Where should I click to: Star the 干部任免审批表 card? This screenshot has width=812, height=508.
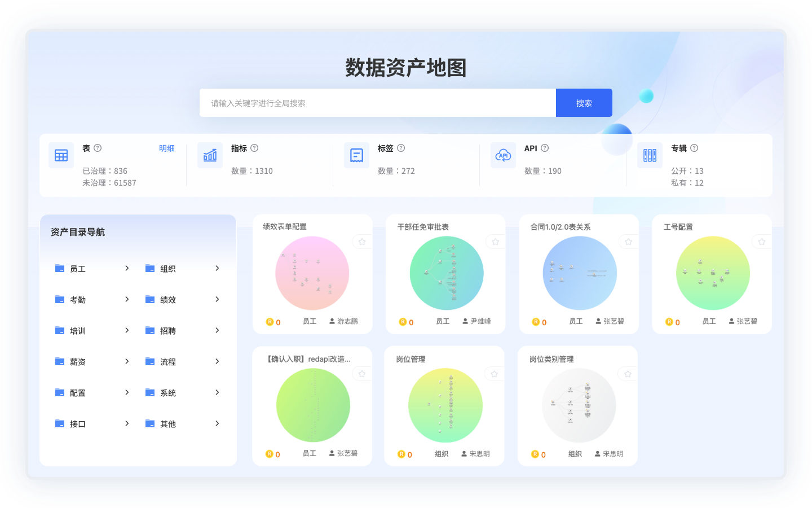[495, 242]
